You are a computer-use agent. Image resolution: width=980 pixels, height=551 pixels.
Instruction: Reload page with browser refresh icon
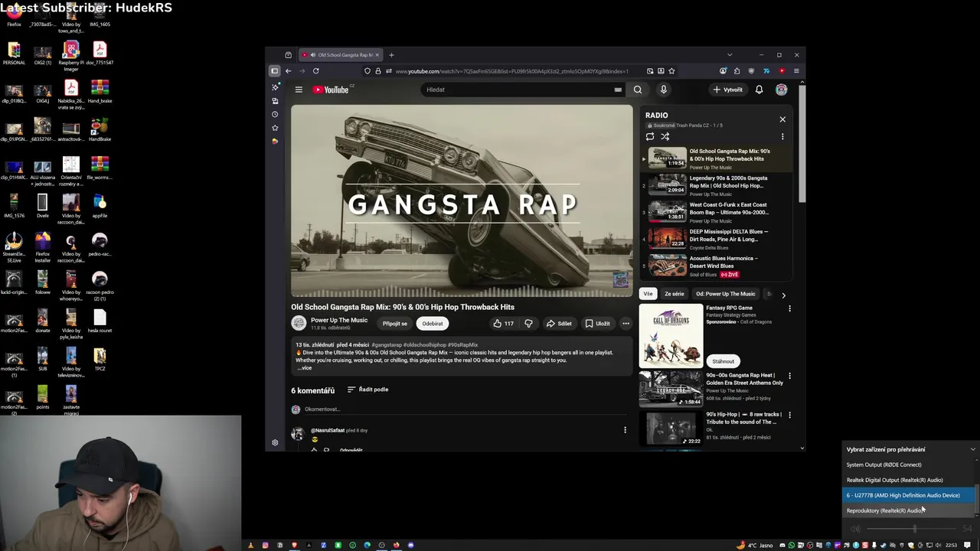(315, 71)
